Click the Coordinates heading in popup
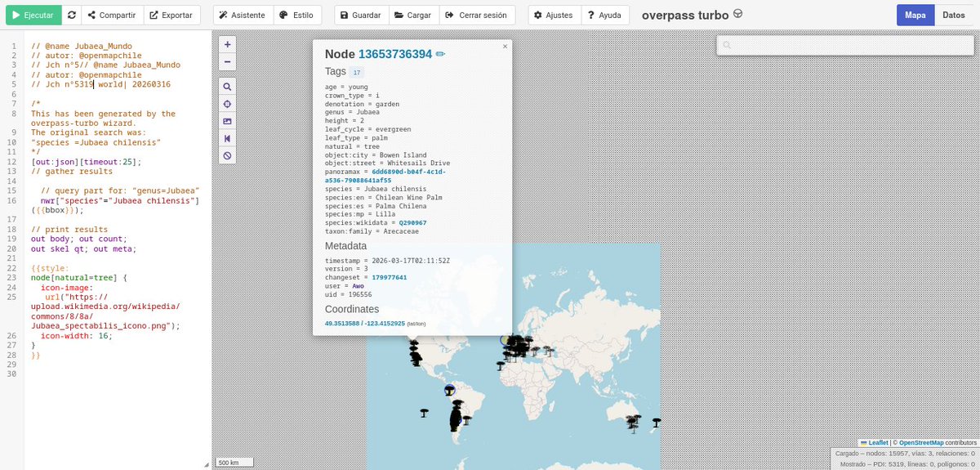Viewport: 980px width, 470px height. (x=352, y=309)
